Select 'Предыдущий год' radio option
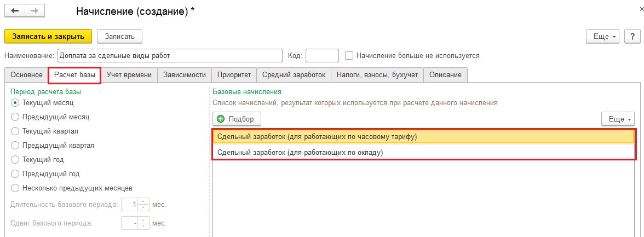Screen dimensions: 644x237 coord(15,174)
